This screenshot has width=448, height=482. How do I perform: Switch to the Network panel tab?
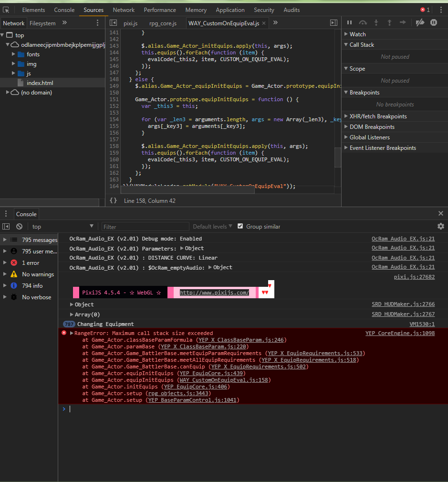pos(124,10)
